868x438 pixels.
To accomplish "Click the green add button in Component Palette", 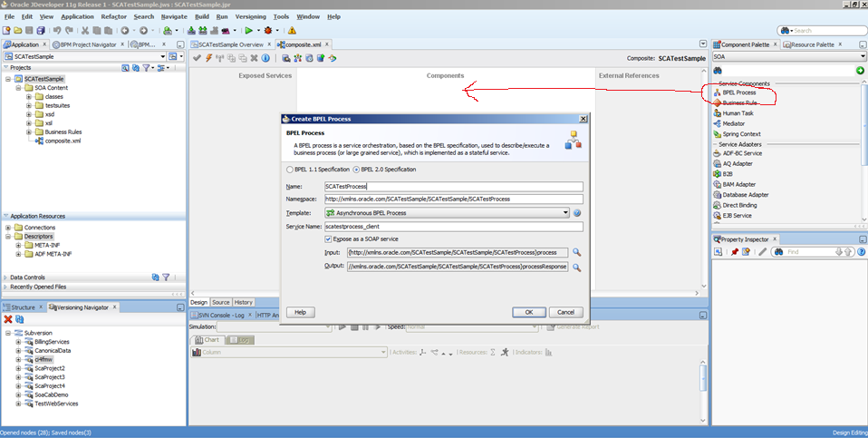I will pyautogui.click(x=859, y=71).
